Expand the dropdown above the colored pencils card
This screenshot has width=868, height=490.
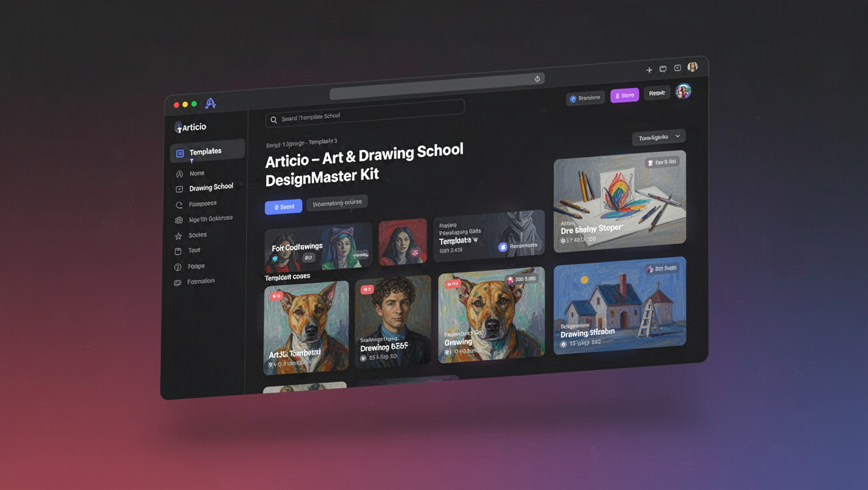tap(658, 137)
